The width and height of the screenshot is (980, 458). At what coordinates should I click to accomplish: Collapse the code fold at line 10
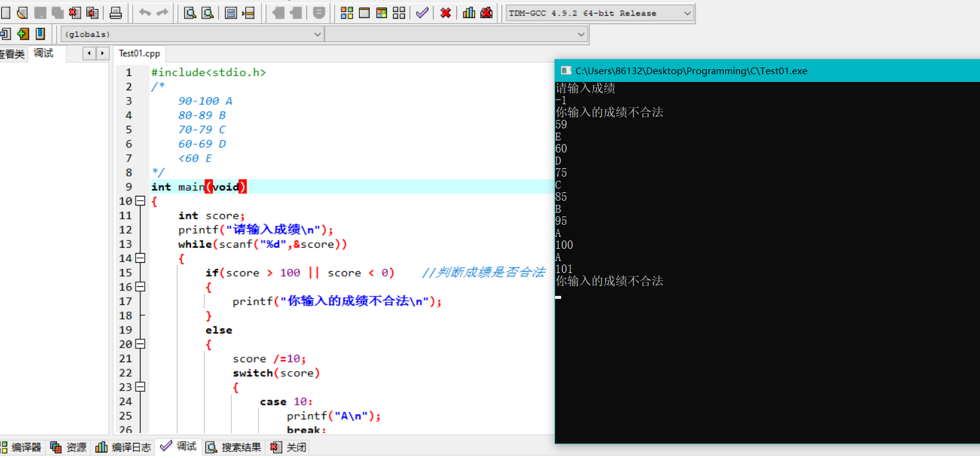click(140, 201)
